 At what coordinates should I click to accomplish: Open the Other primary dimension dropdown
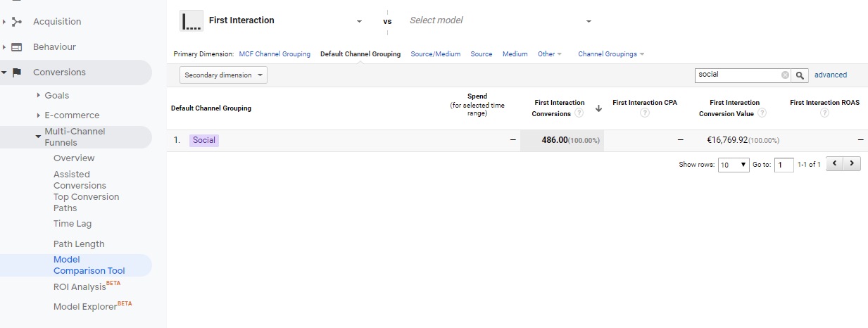point(550,53)
